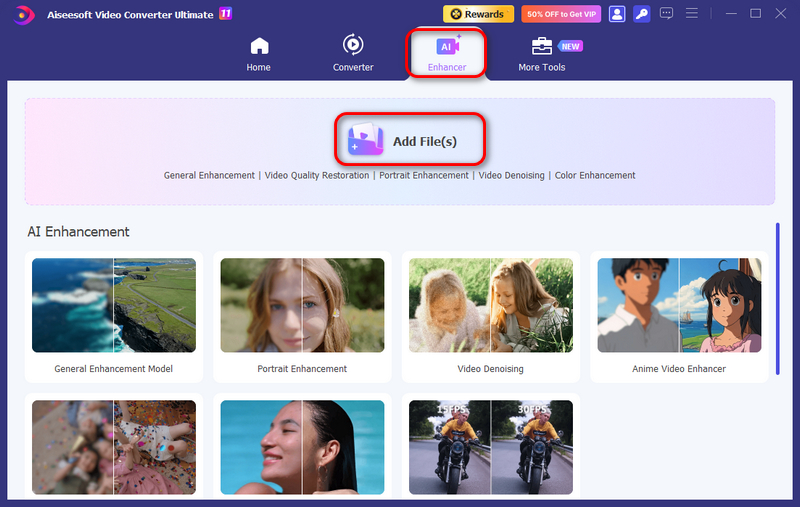Open the 15FPS to 30FPS motorcycle thumbnail
800x507 pixels.
[x=491, y=447]
